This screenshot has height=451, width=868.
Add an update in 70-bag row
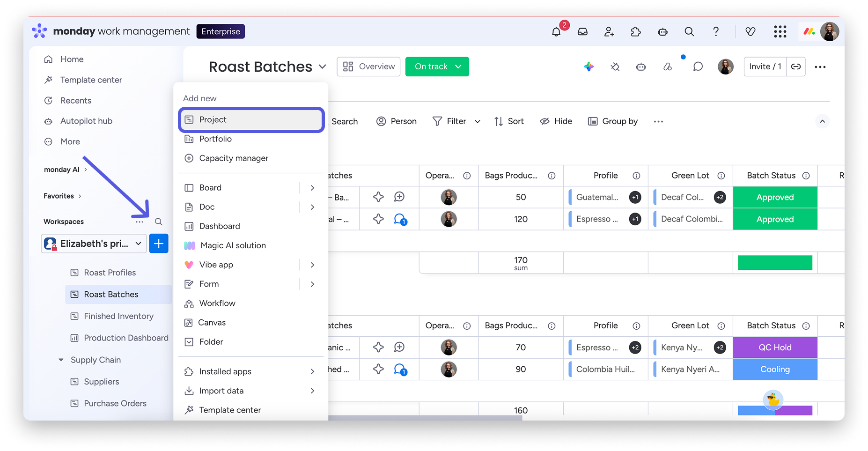pos(399,347)
